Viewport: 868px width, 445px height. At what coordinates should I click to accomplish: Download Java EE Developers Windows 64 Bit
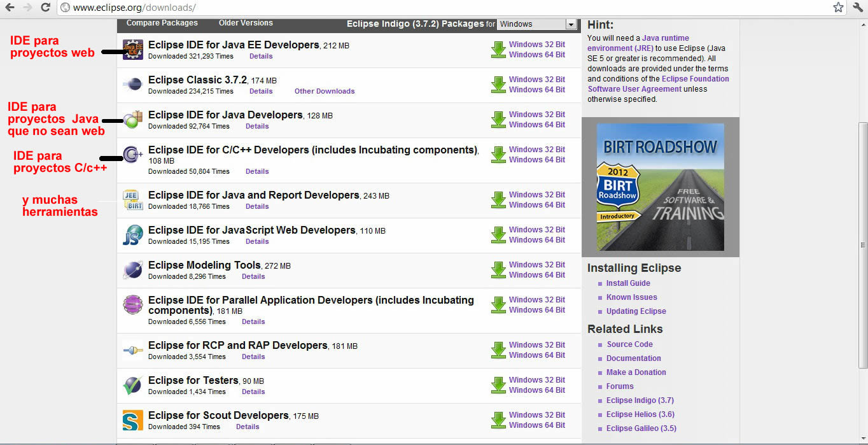[x=537, y=55]
